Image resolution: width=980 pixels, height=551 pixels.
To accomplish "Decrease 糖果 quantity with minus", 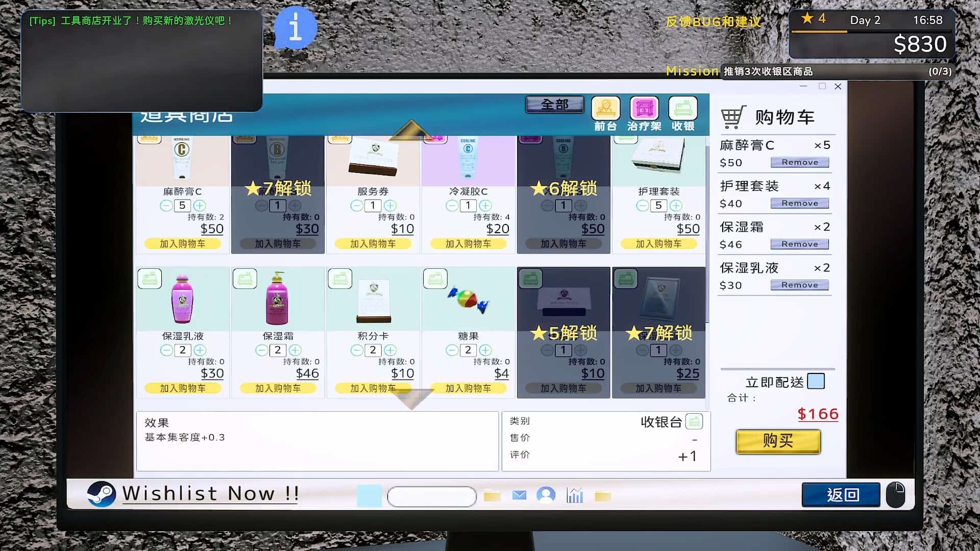I will pyautogui.click(x=452, y=350).
